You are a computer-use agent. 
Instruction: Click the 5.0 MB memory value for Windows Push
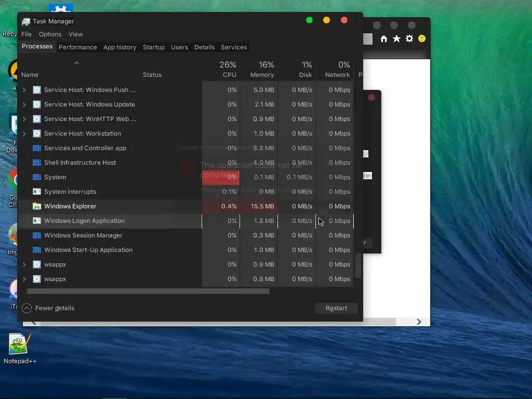coord(263,90)
